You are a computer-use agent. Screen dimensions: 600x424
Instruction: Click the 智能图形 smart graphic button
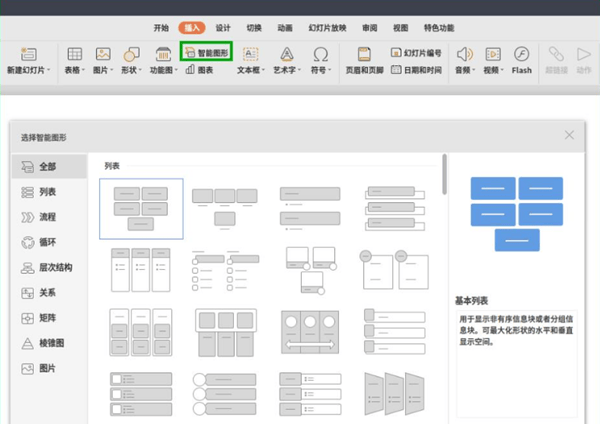206,52
